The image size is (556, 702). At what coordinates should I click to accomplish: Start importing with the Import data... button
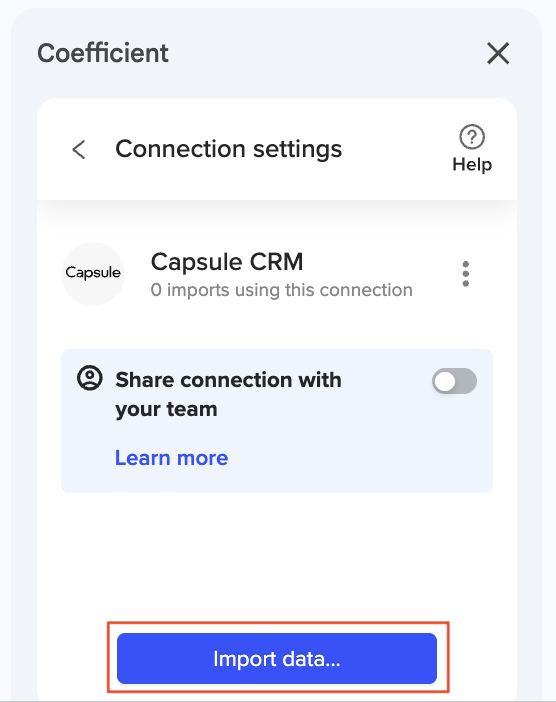(x=277, y=658)
